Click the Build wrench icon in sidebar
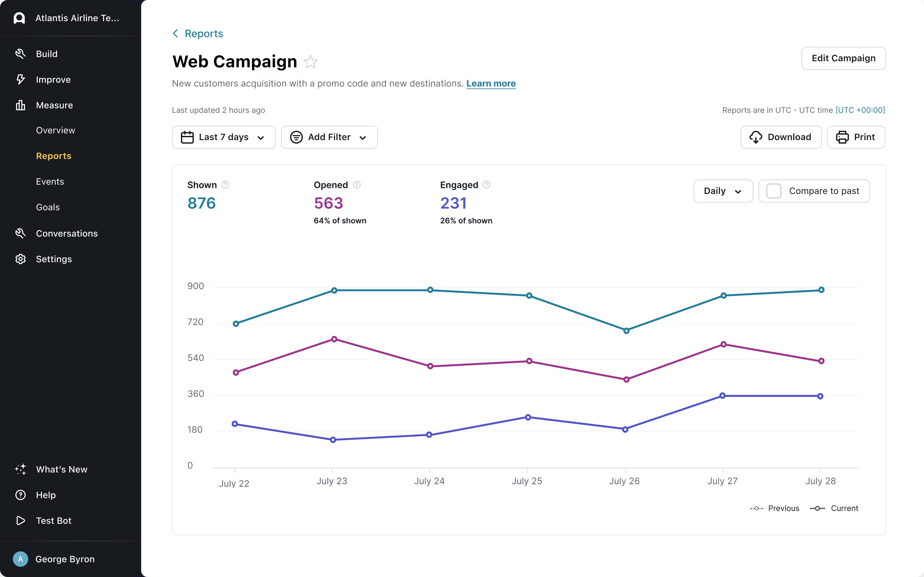The image size is (924, 577). click(20, 54)
